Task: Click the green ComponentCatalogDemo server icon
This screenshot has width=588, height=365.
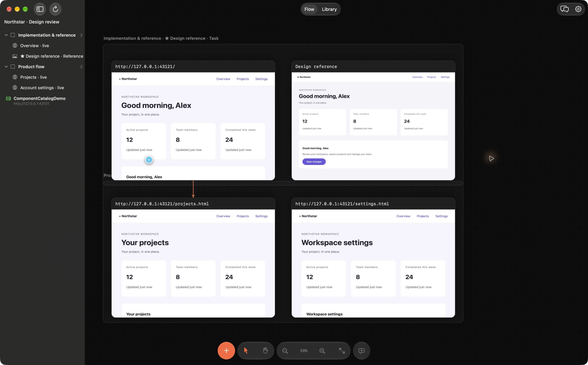Action: point(8,99)
